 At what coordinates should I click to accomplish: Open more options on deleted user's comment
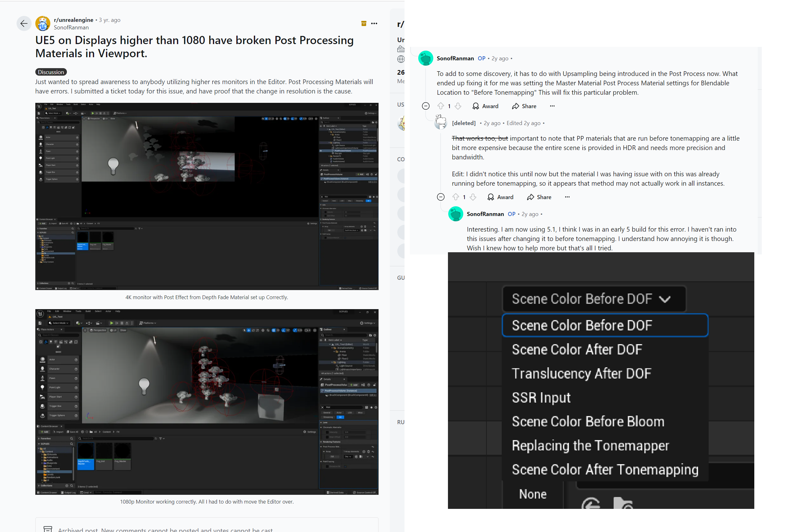(567, 197)
